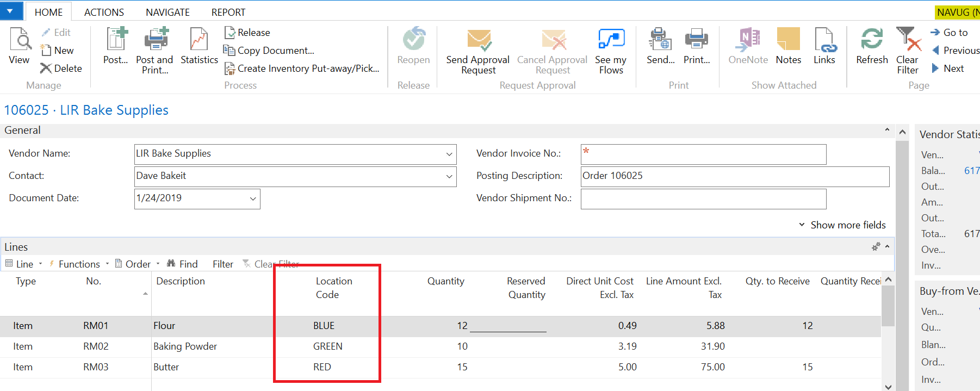Click the Vendor Invoice No. field
Viewport: 980px width, 391px height.
[x=703, y=154]
